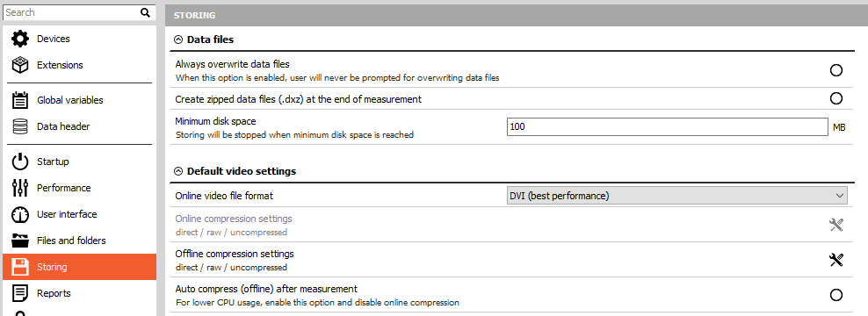Click the Data header stack icon

click(20, 126)
